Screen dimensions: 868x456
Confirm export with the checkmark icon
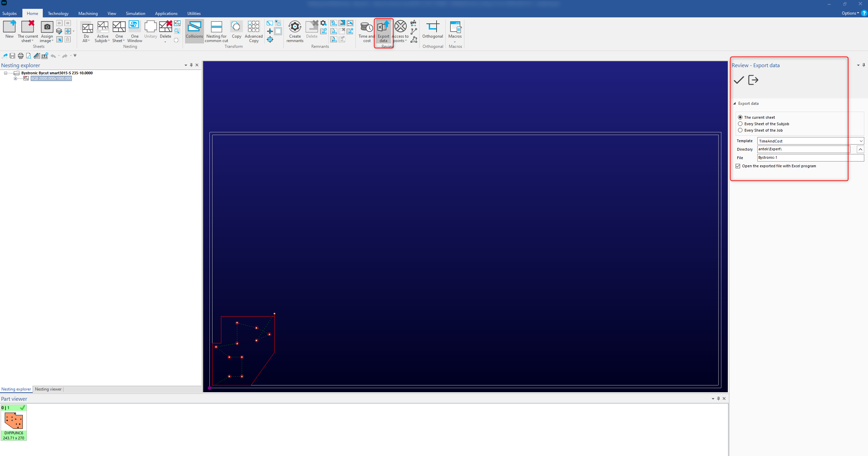(x=739, y=80)
